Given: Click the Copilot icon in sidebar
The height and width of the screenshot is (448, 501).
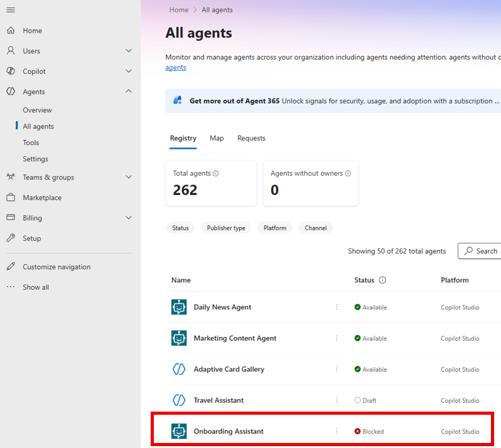Looking at the screenshot, I should [11, 71].
